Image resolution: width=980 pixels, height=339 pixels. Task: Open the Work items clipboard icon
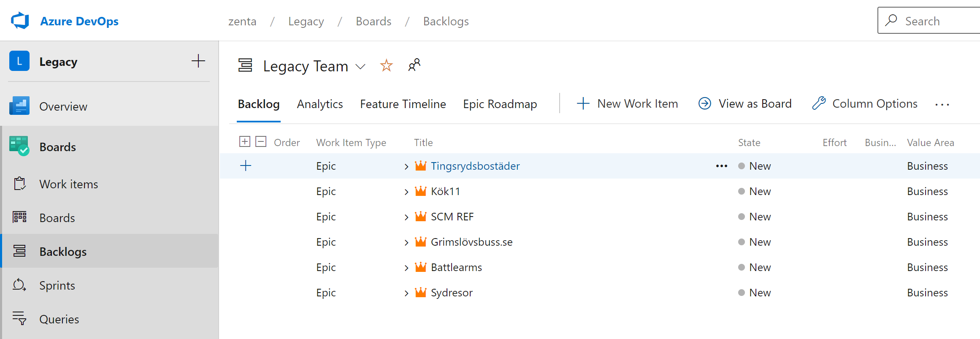(19, 184)
